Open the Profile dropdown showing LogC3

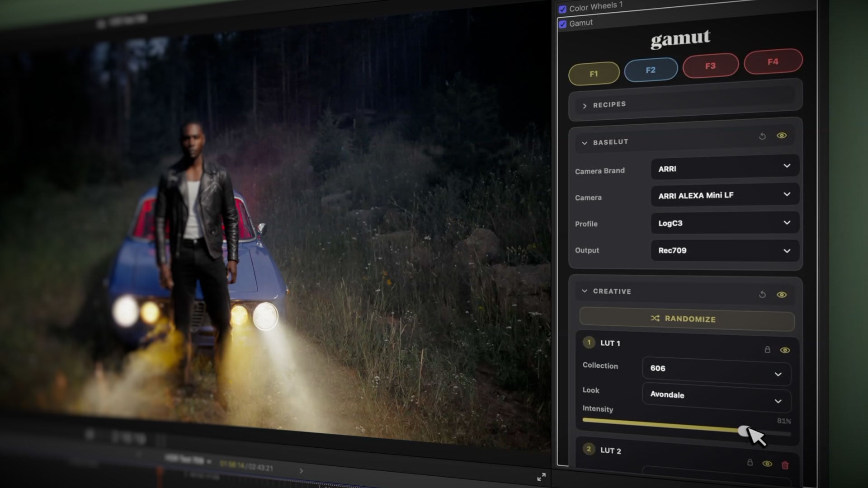[x=725, y=223]
